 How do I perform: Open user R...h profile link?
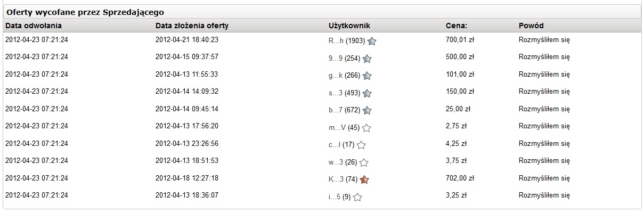tap(336, 40)
